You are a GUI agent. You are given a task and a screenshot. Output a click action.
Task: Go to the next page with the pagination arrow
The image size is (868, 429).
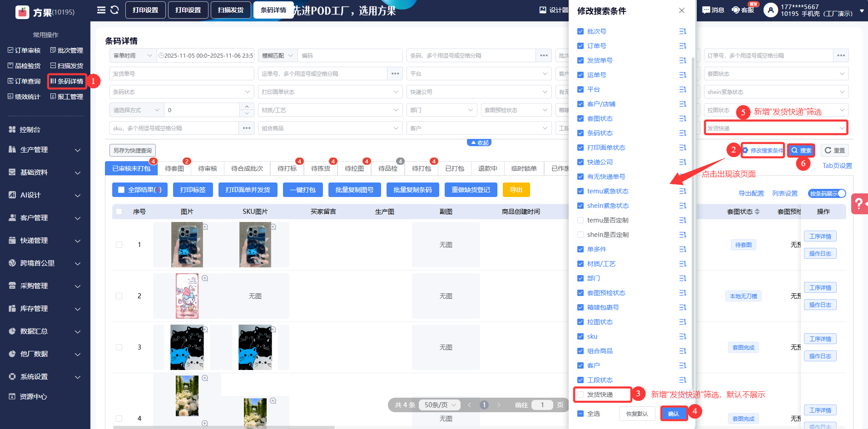coord(499,405)
